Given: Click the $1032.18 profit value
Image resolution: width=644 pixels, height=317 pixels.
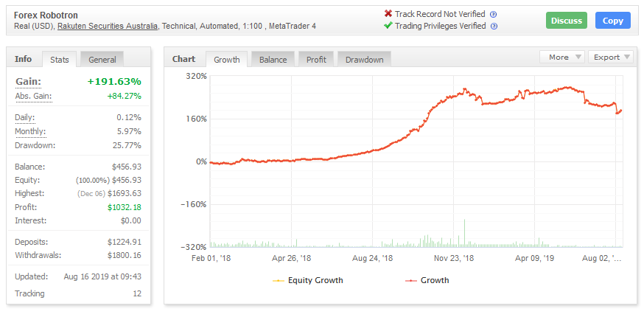Looking at the screenshot, I should click(125, 207).
